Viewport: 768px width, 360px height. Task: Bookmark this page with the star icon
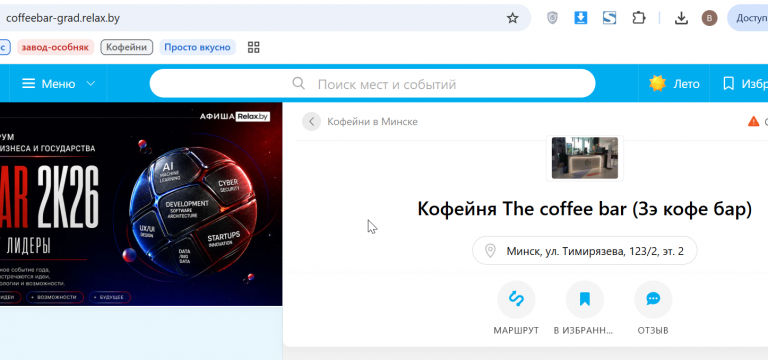coord(512,19)
